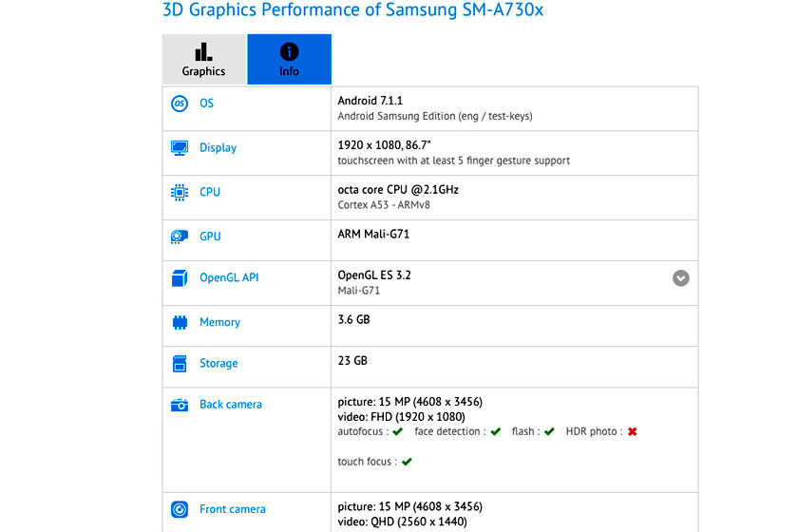Image resolution: width=798 pixels, height=532 pixels.
Task: Open the Memory label link
Action: pyautogui.click(x=219, y=322)
